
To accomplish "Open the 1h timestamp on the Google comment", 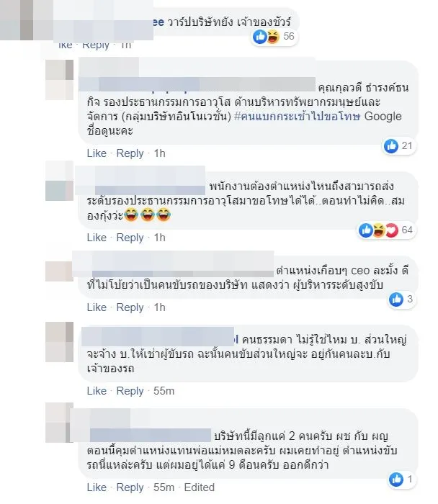I will click(159, 153).
